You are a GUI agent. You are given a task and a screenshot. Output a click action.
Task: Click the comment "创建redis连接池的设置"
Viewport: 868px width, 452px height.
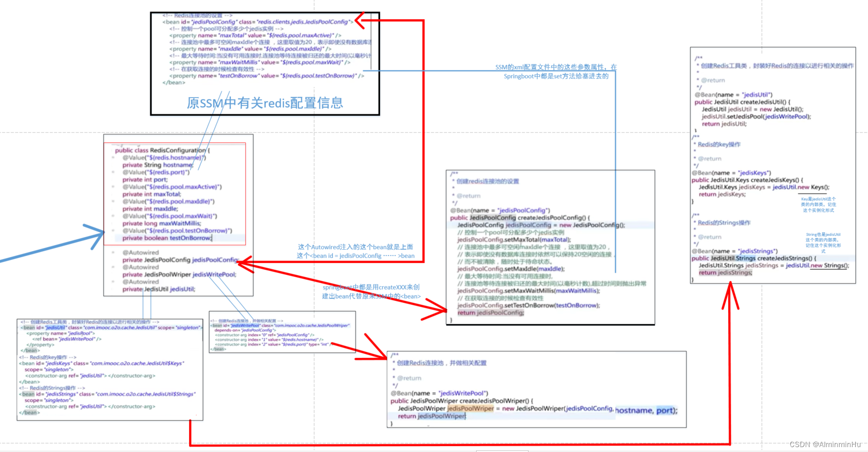coord(487,181)
